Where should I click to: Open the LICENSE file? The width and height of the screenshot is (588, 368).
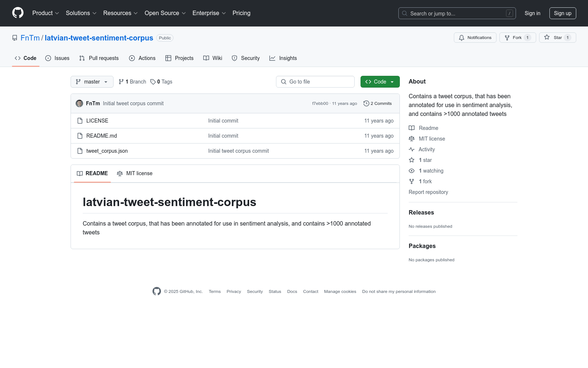97,121
